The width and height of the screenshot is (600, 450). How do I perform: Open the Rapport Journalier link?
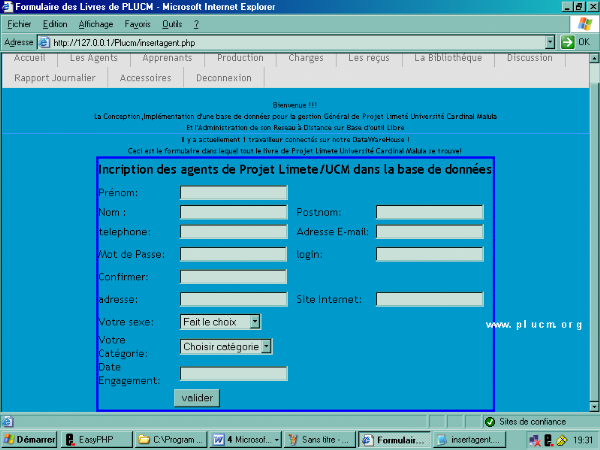55,78
